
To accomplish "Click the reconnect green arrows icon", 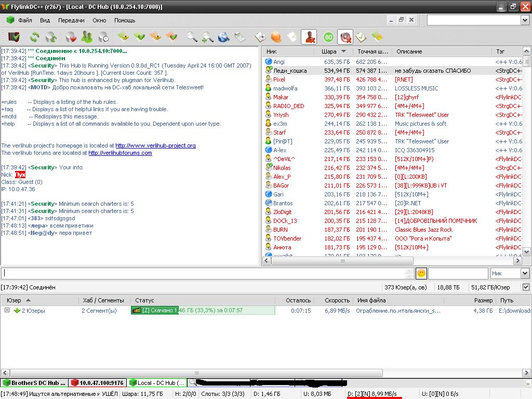I will tap(34, 37).
